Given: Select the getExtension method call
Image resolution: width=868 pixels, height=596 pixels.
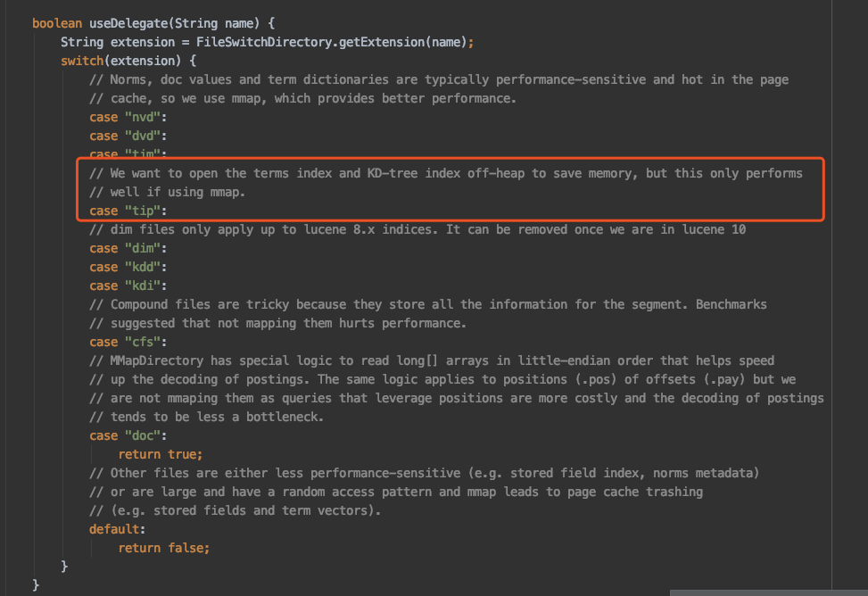Looking at the screenshot, I should coord(382,42).
